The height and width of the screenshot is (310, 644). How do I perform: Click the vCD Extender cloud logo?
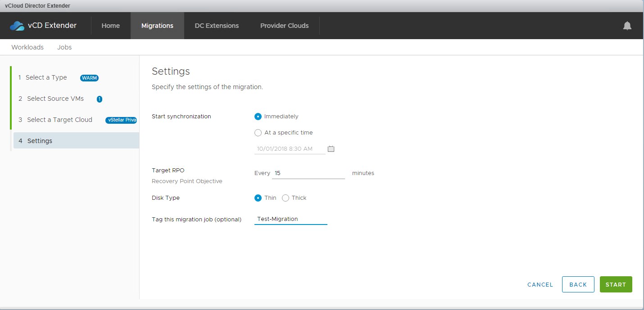tap(17, 26)
